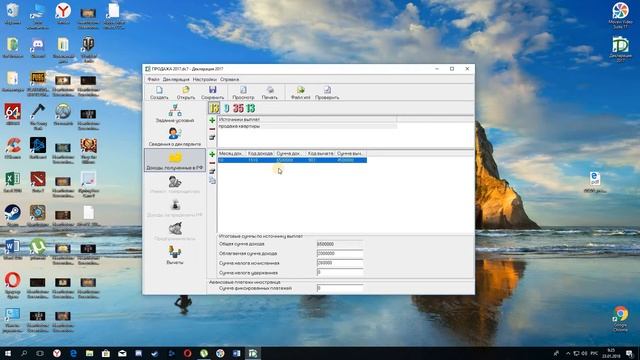640x360 pixels.
Task: Click the Сумма вычета column header
Action: tap(351, 153)
